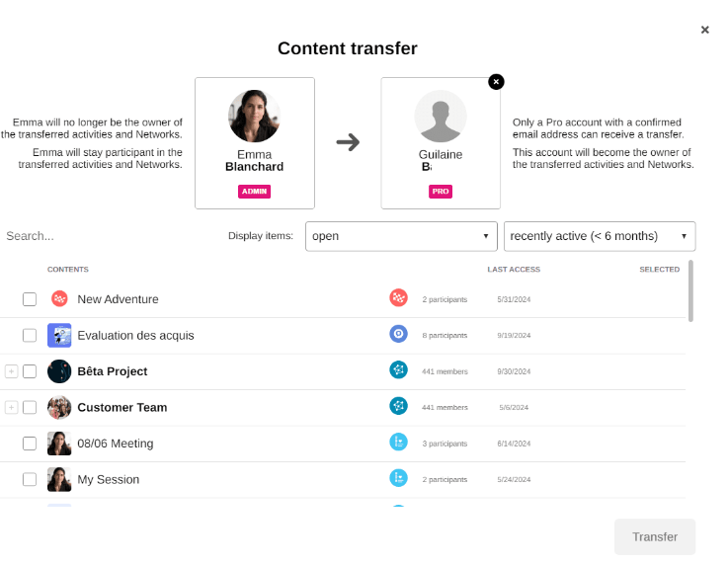Click the 08/06 Meeting type icon

(x=398, y=443)
